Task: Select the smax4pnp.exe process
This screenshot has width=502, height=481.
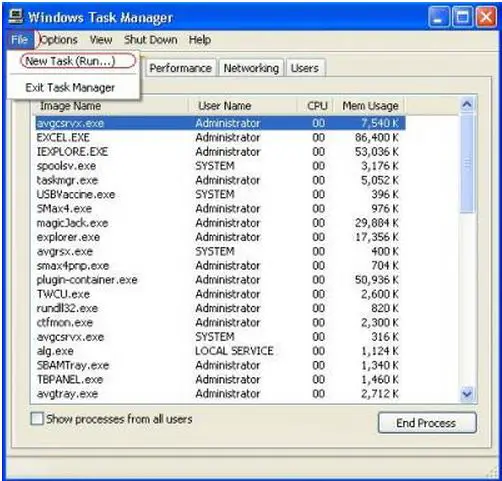Action: (220, 266)
